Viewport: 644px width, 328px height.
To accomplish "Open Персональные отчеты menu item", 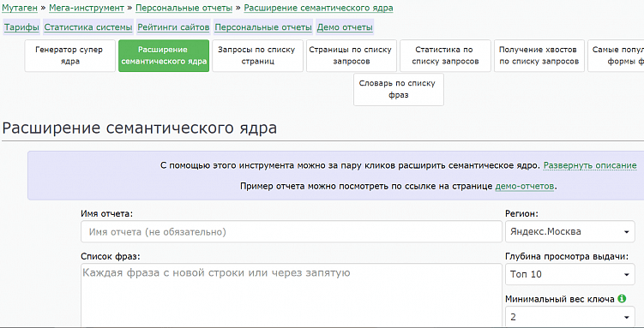I will coord(263,27).
